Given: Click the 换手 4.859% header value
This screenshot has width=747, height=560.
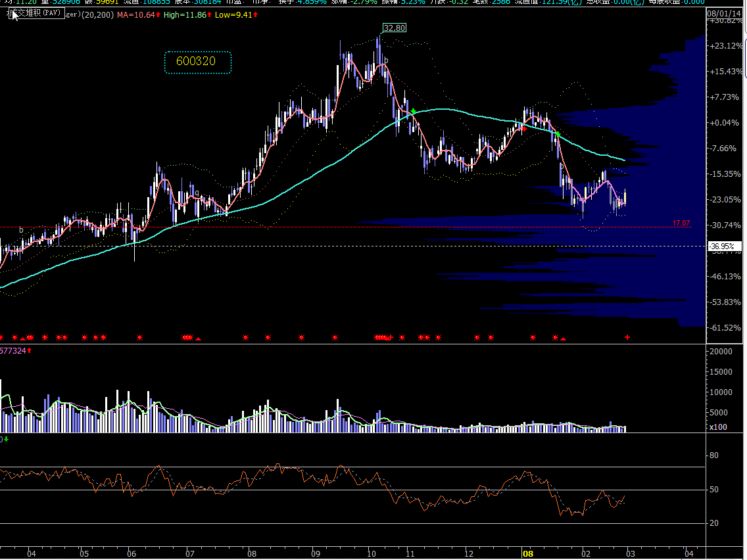Looking at the screenshot, I should [302, 2].
